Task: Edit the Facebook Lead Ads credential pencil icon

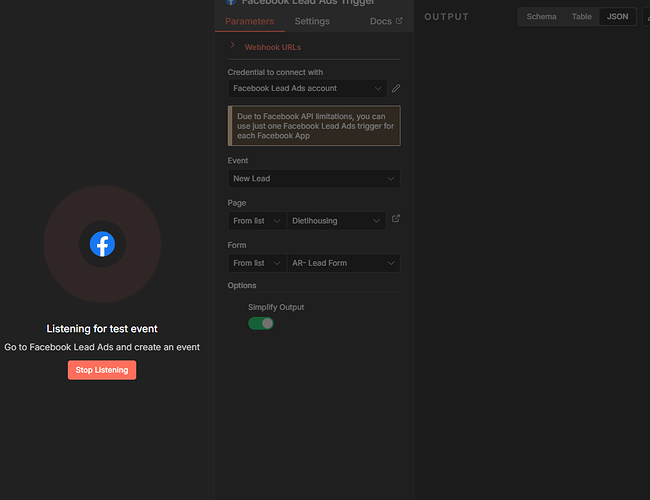Action: pyautogui.click(x=396, y=88)
